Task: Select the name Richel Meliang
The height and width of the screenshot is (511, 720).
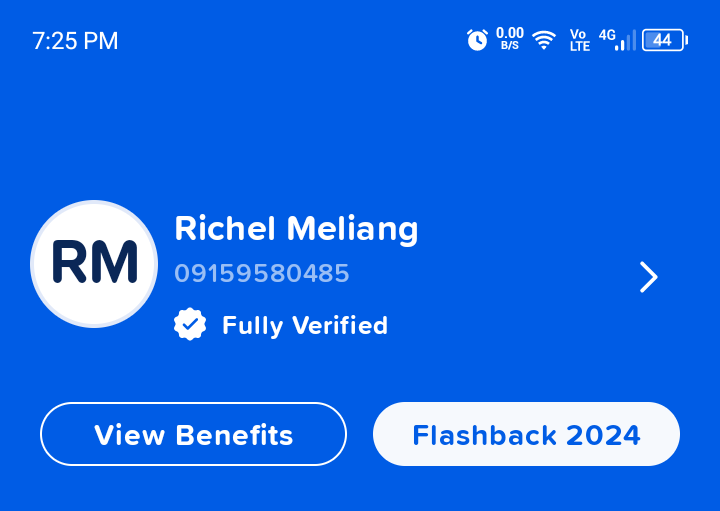Action: click(x=296, y=229)
